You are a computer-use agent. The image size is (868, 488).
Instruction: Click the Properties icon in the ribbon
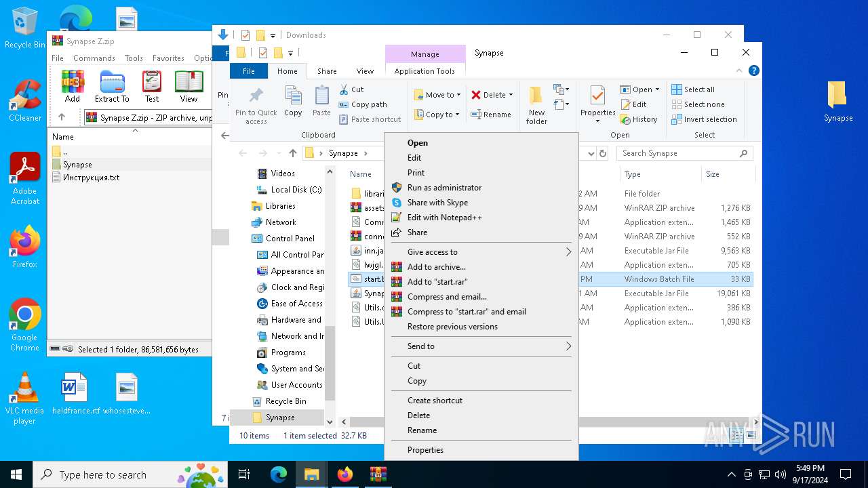[x=597, y=104]
